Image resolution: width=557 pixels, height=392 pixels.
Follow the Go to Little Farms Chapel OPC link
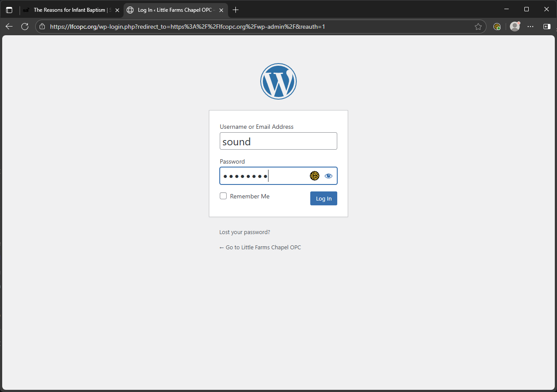(x=260, y=247)
